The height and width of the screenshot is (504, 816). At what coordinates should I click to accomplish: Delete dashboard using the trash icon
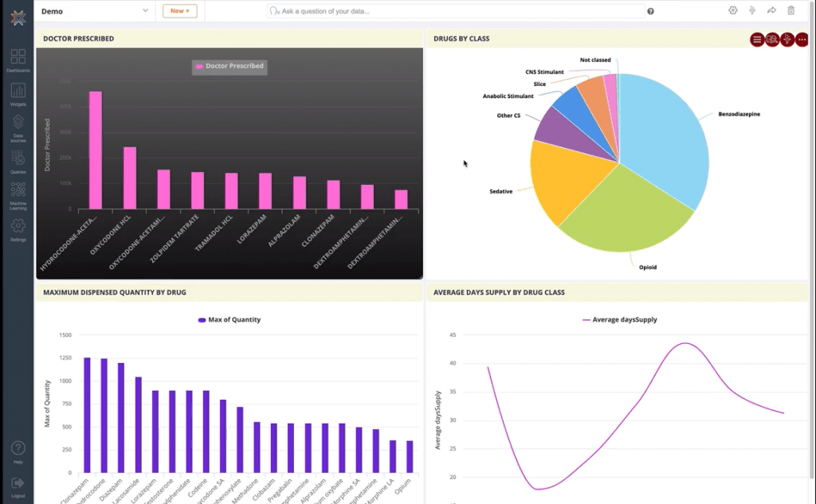click(x=790, y=10)
